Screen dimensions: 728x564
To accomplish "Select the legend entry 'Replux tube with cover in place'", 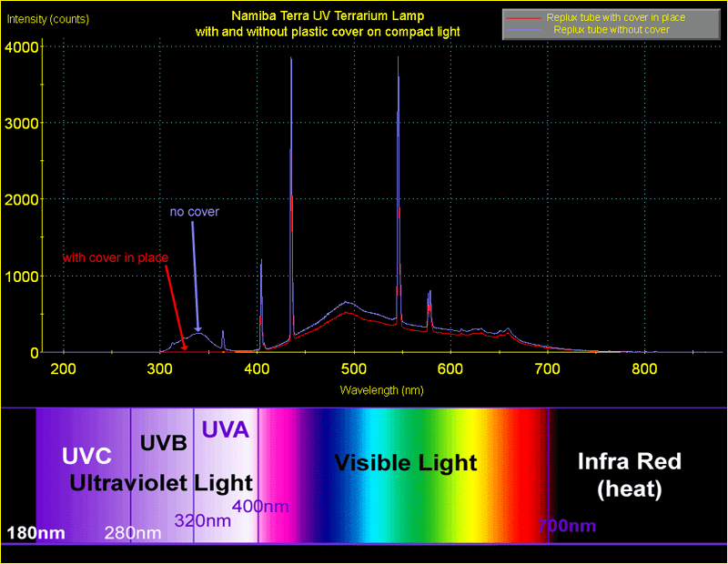I will pyautogui.click(x=616, y=17).
